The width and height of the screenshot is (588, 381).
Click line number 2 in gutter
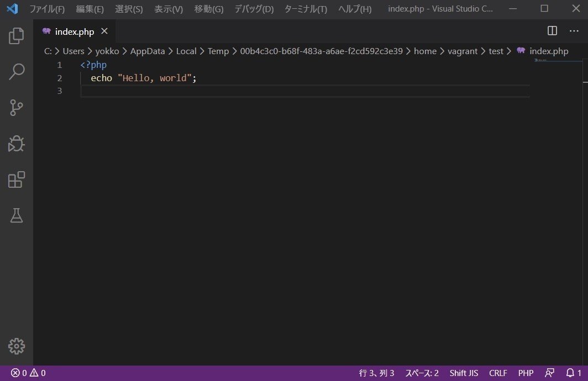coord(59,78)
